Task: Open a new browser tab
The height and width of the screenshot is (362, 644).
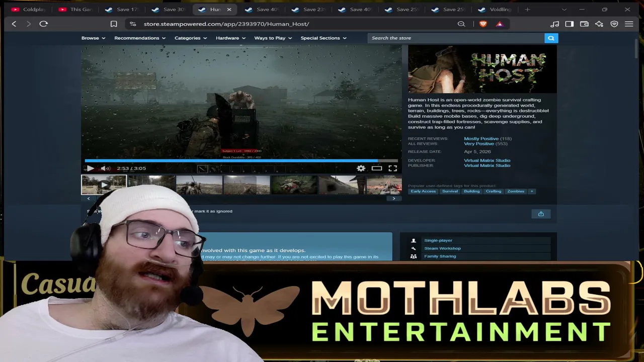Action: click(x=527, y=9)
